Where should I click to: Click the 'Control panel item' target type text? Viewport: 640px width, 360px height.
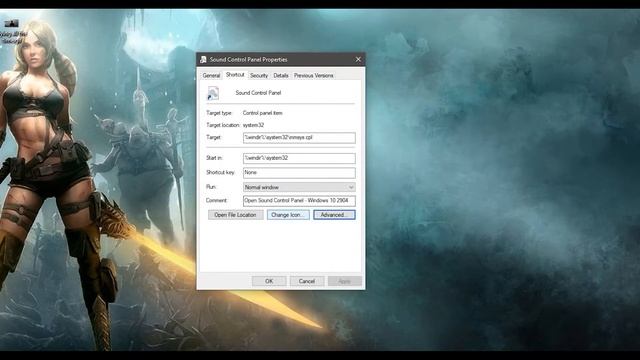pos(262,113)
